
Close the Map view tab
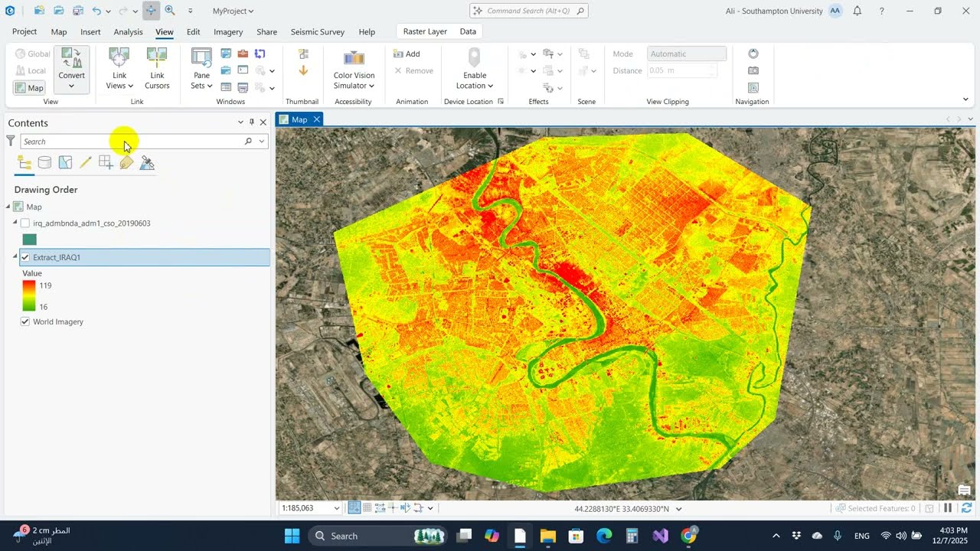[316, 119]
